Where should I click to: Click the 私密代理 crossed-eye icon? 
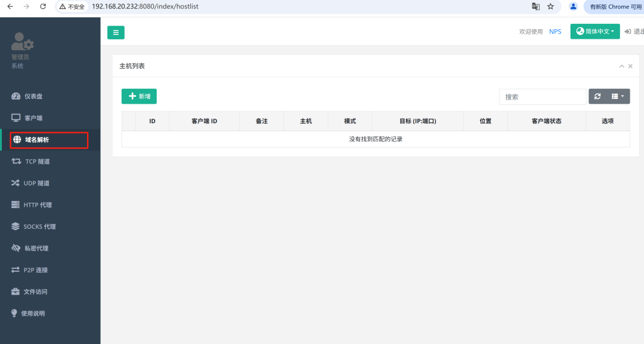16,248
